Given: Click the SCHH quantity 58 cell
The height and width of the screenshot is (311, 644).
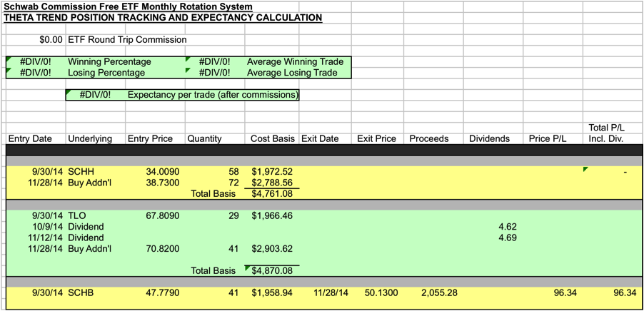Looking at the screenshot, I should point(233,171).
